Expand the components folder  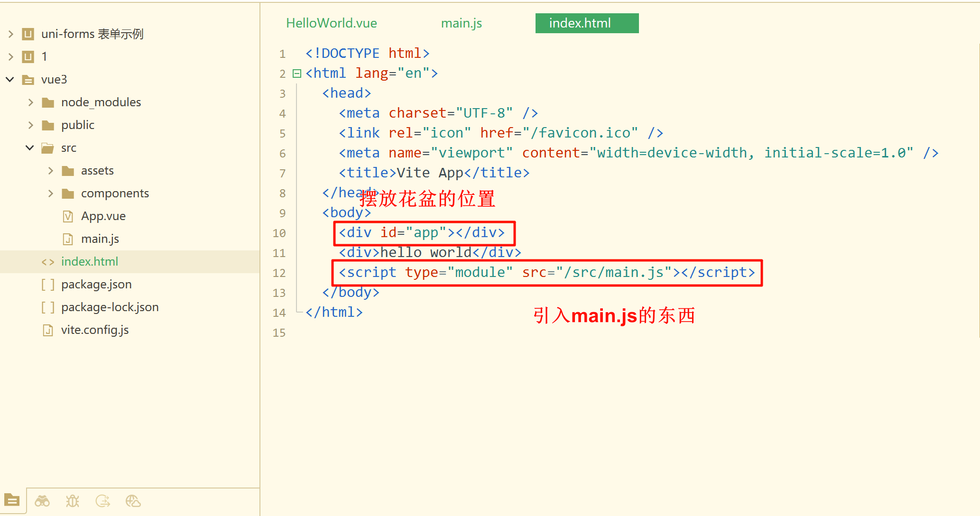point(51,193)
